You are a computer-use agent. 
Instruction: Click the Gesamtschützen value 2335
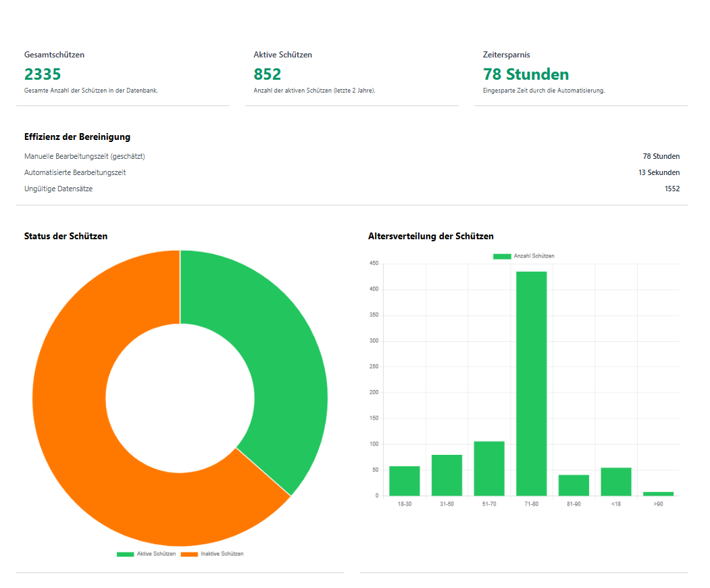pos(43,74)
